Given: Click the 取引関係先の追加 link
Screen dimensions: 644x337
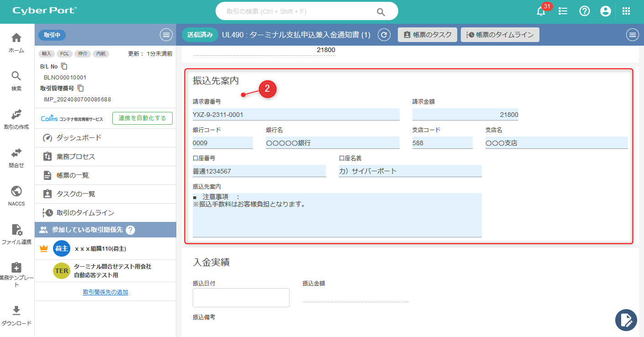Looking at the screenshot, I should coord(106,292).
